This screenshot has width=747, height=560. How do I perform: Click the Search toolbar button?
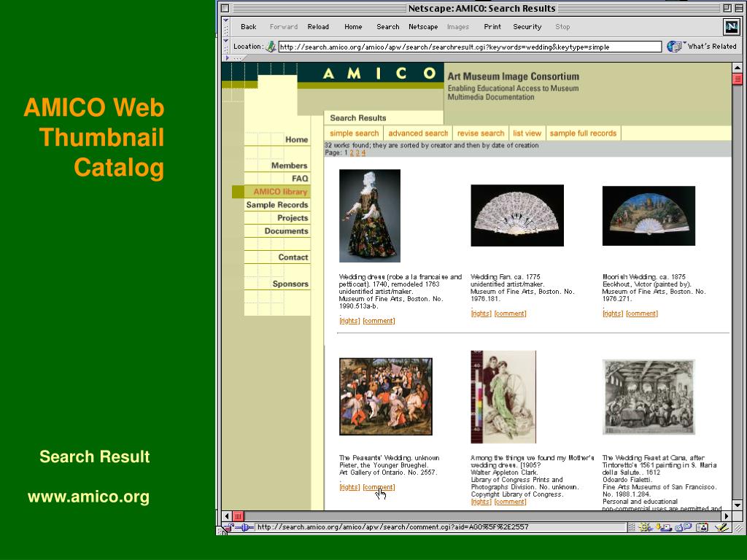coord(388,27)
